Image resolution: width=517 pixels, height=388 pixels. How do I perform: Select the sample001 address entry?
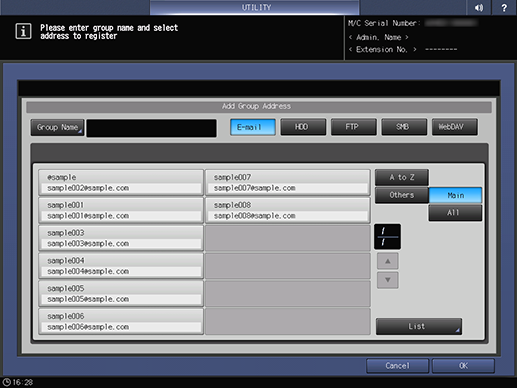(x=121, y=210)
